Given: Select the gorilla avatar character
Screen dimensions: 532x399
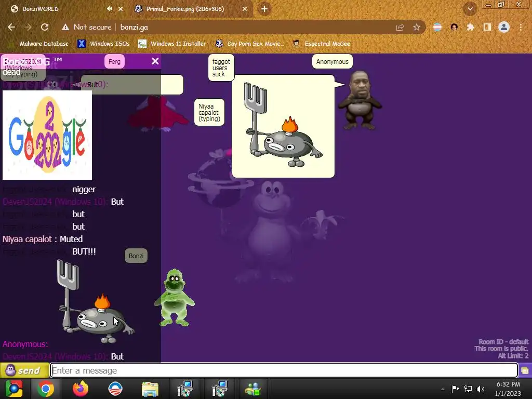Looking at the screenshot, I should click(360, 100).
